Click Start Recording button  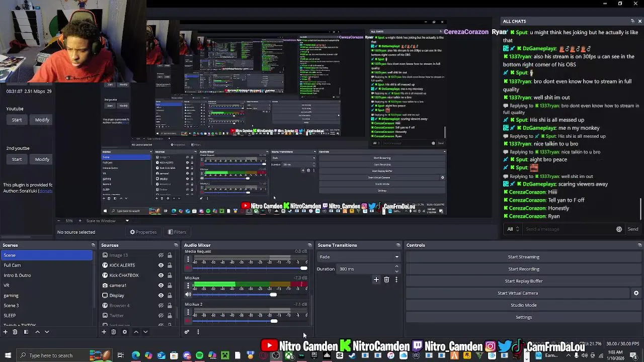(523, 269)
